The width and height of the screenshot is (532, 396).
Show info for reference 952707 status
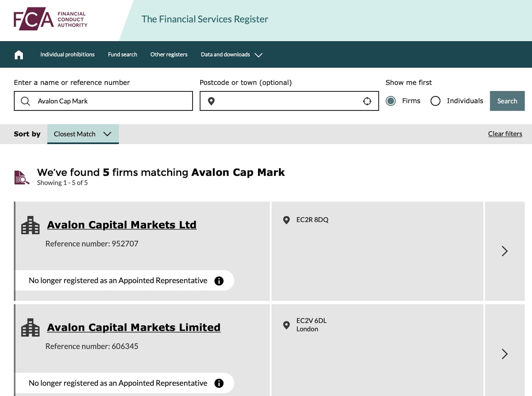pos(219,281)
